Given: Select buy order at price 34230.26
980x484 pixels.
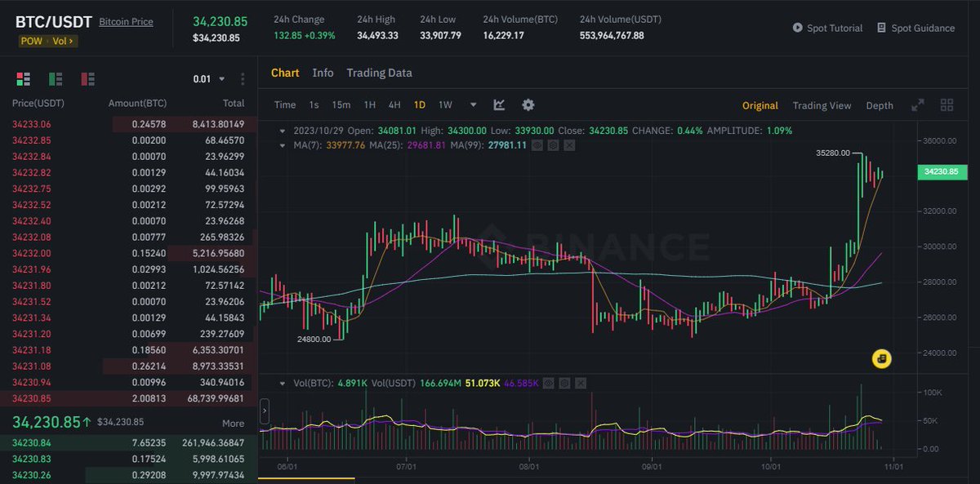Looking at the screenshot, I should tap(128, 475).
